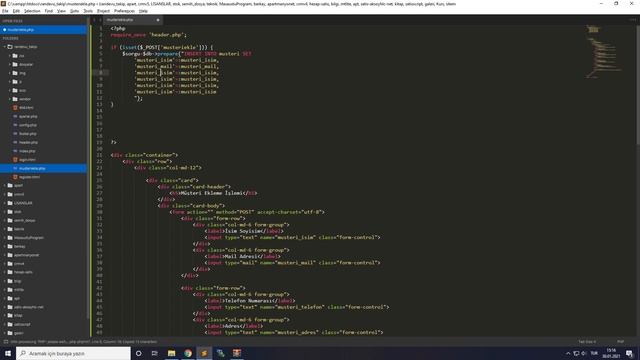
Task: Click the PHP syntax selector in status bar
Action: [x=620, y=342]
